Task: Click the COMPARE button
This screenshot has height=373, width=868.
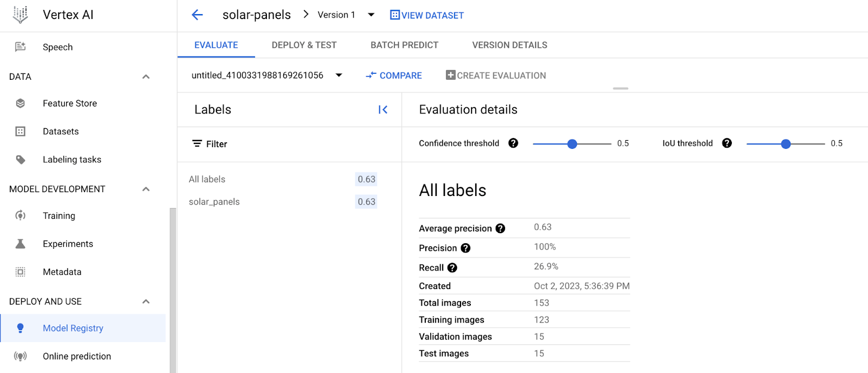Action: (394, 75)
